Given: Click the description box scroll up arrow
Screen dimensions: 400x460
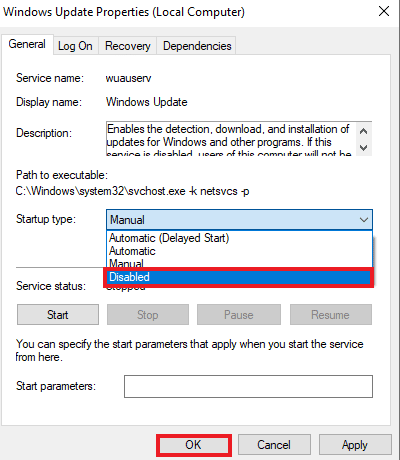Looking at the screenshot, I should (364, 131).
